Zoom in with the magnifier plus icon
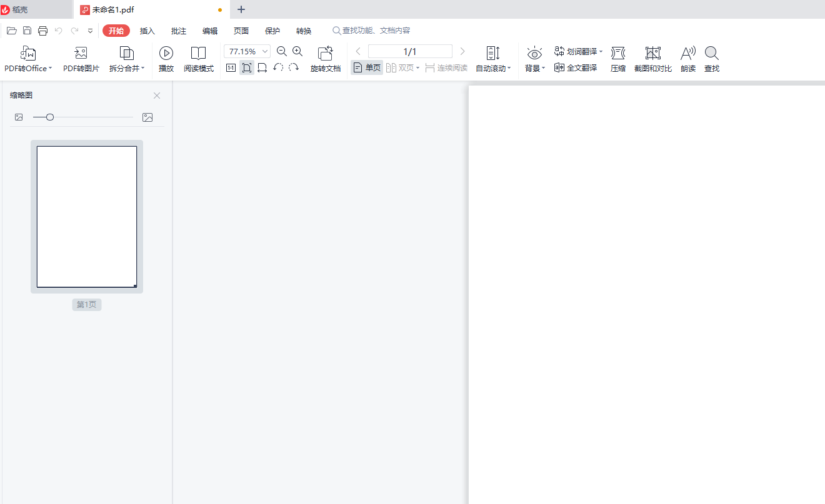825x504 pixels. 297,52
